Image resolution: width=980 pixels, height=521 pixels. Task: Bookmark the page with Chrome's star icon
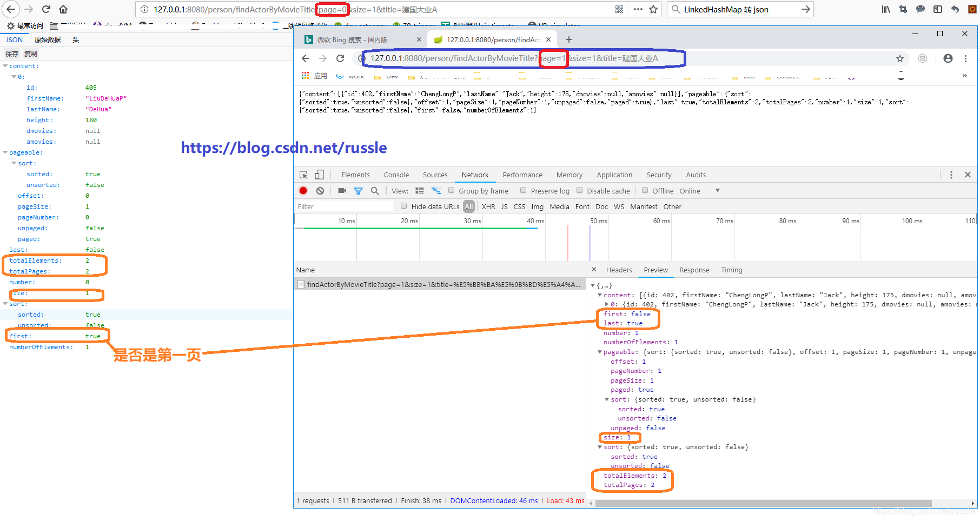pyautogui.click(x=900, y=58)
